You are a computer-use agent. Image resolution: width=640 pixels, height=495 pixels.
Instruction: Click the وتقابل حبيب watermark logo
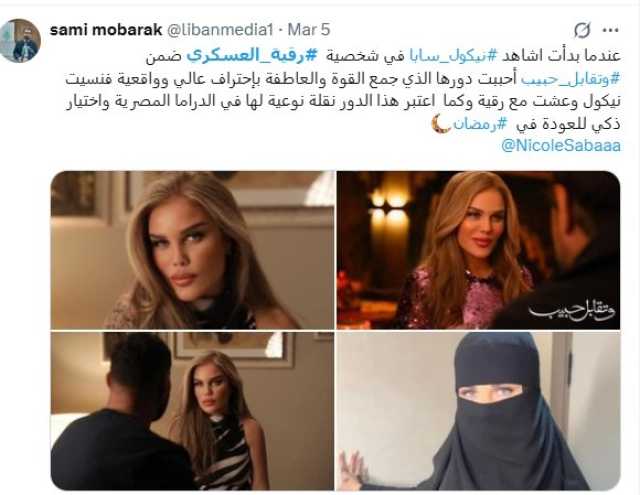(x=571, y=312)
